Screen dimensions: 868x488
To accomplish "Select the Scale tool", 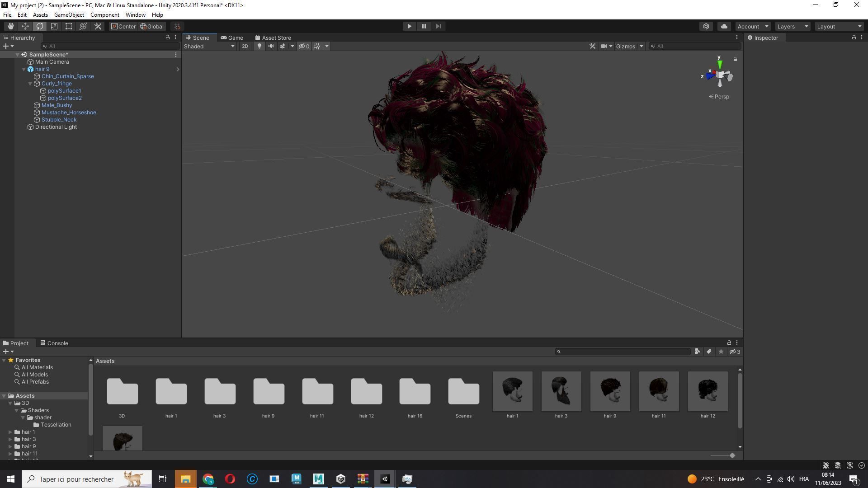I will 54,26.
